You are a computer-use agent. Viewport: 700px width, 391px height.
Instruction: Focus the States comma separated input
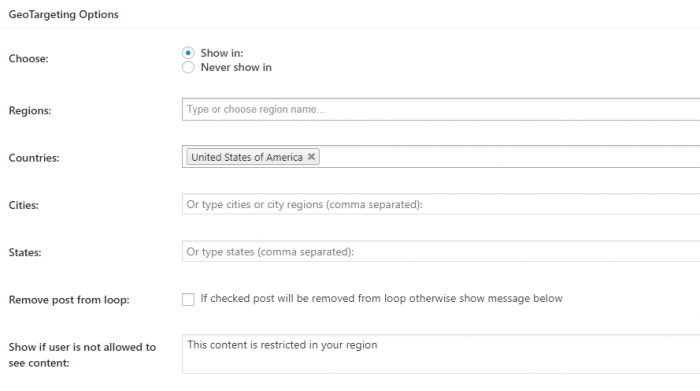pyautogui.click(x=441, y=251)
